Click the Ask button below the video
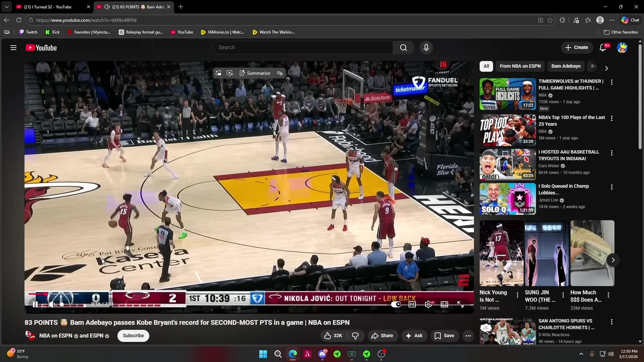644x362 pixels. [414, 335]
